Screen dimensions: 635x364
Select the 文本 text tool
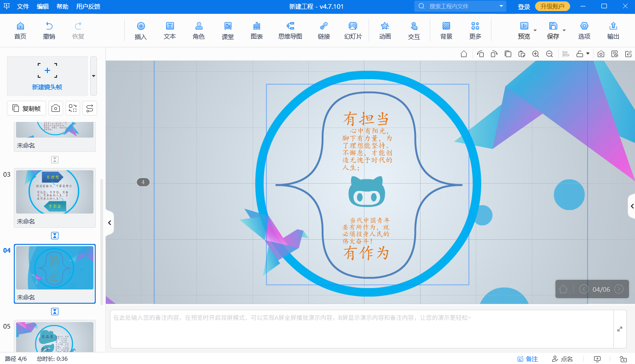170,30
